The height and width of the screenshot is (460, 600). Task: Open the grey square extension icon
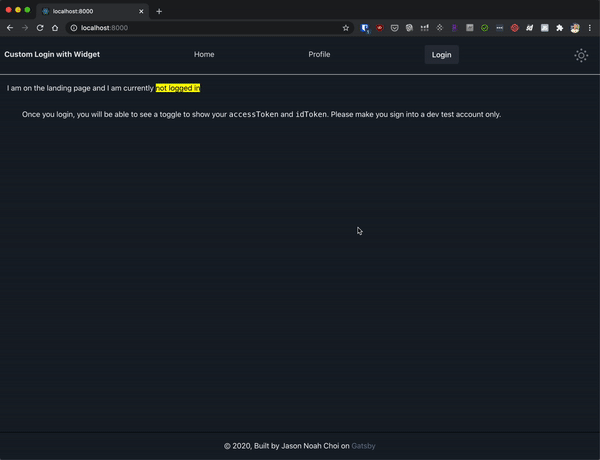point(470,28)
